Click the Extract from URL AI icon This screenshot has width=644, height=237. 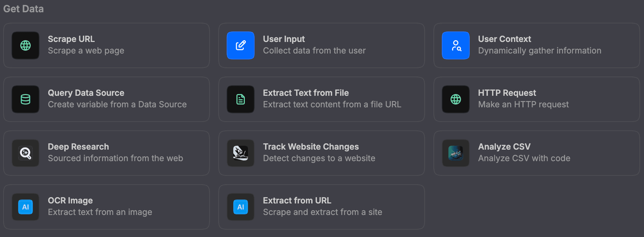[241, 207]
